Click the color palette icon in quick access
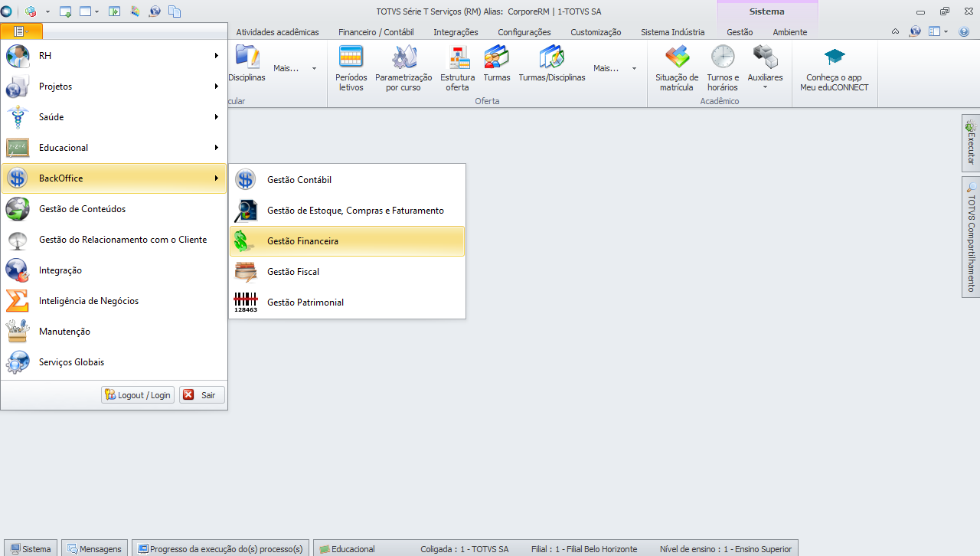The image size is (980, 556). (x=136, y=11)
